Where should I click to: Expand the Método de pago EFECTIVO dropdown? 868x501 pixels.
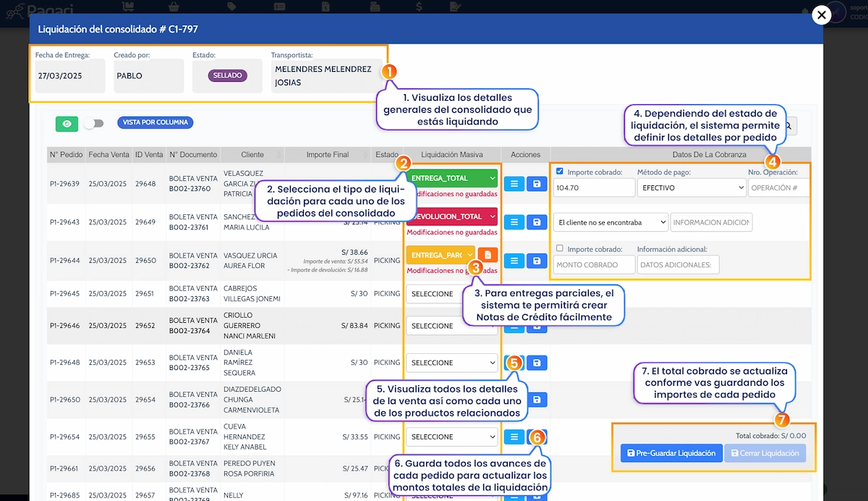click(x=691, y=188)
